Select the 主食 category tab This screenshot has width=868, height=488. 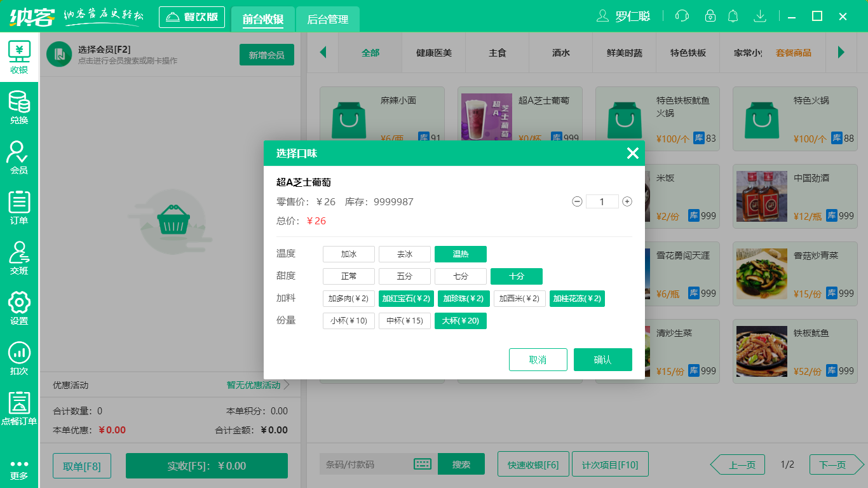click(498, 53)
